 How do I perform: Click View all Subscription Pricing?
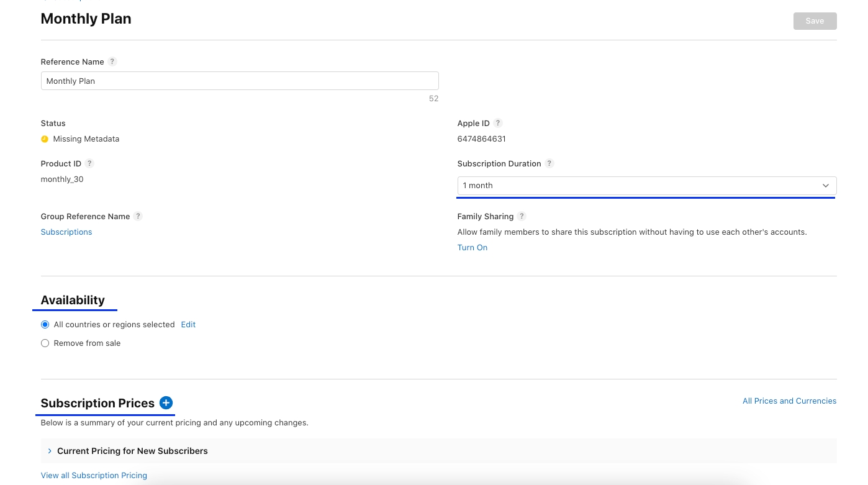(94, 475)
